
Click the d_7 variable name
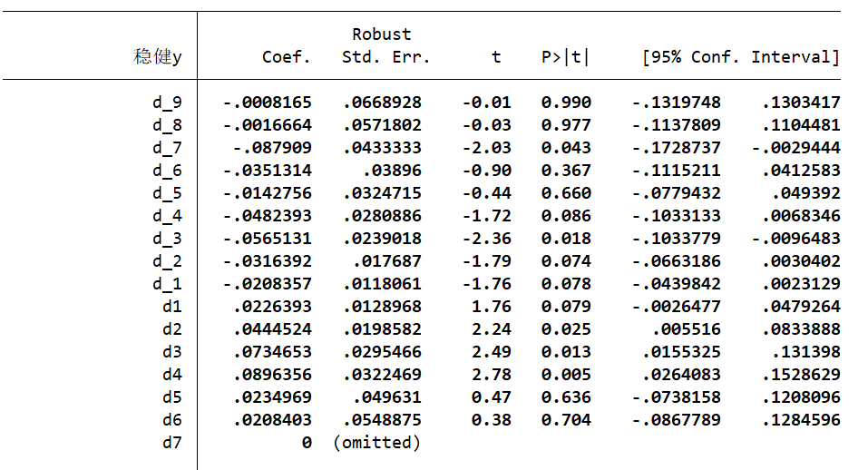coord(167,148)
